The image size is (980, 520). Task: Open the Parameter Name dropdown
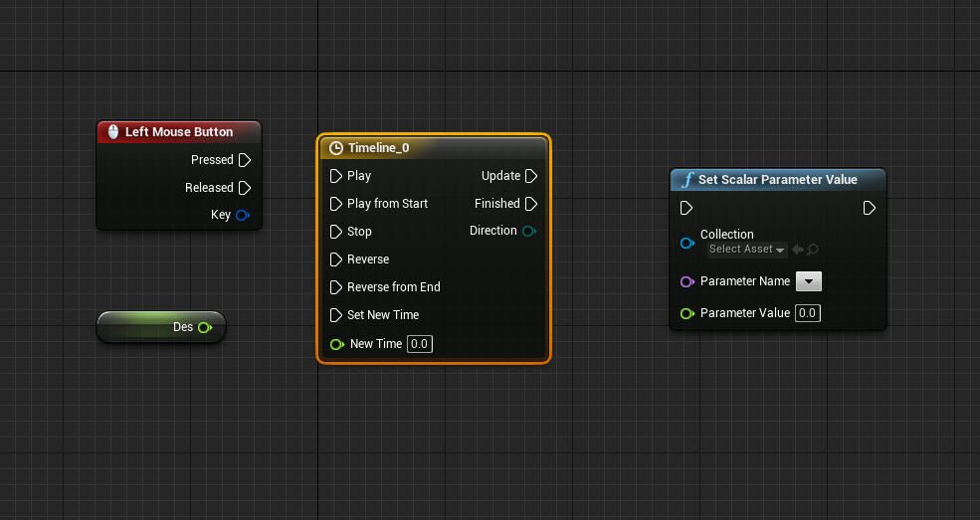pyautogui.click(x=809, y=282)
